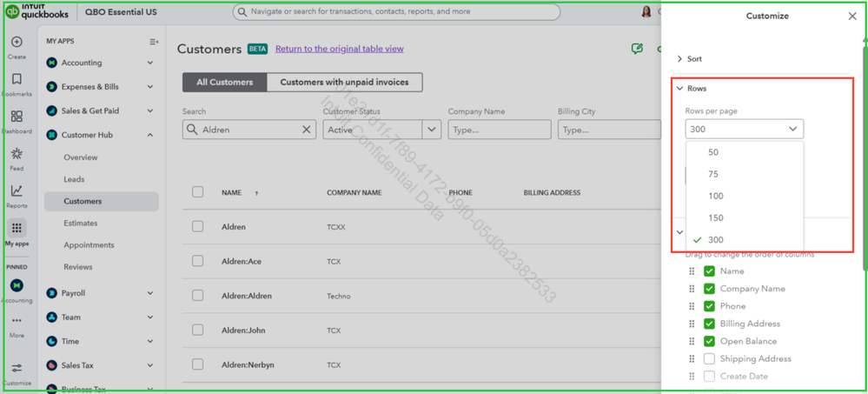
Task: Grab drag handle for Company Name column
Action: (692, 289)
